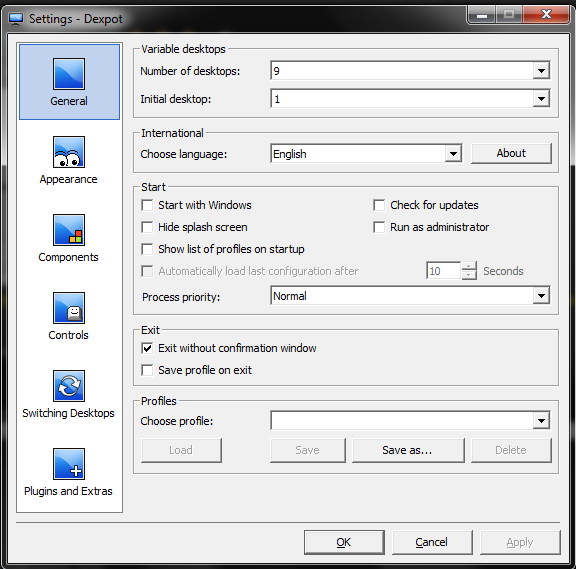Confirm settings with the OK button
576x569 pixels.
click(x=344, y=542)
